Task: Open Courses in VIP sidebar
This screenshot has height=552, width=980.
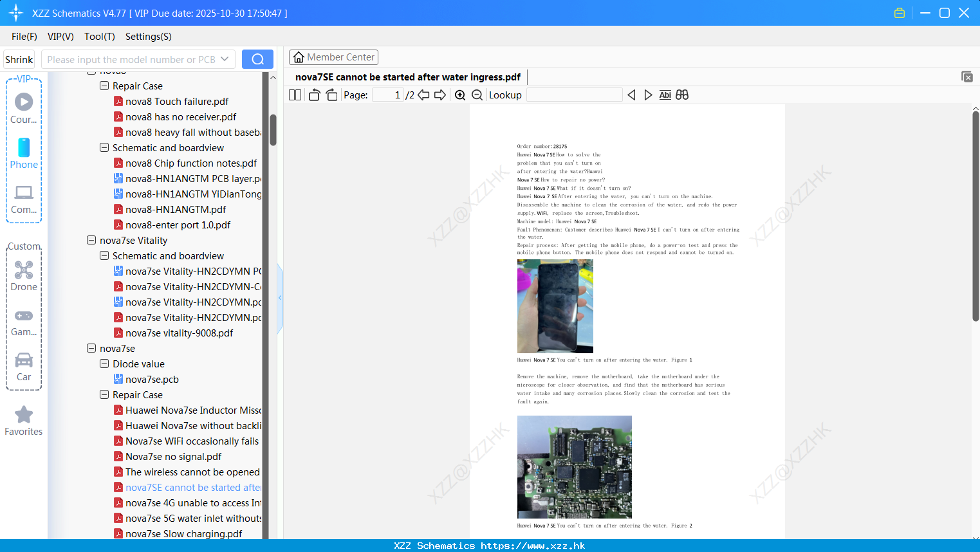Action: 24,109
